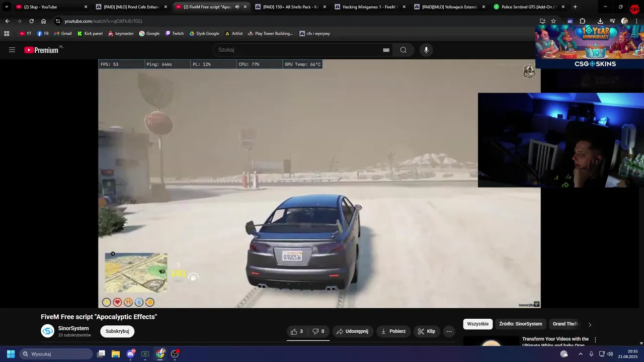Open Kick panel bookmark
The height and width of the screenshot is (362, 644).
pos(90,34)
